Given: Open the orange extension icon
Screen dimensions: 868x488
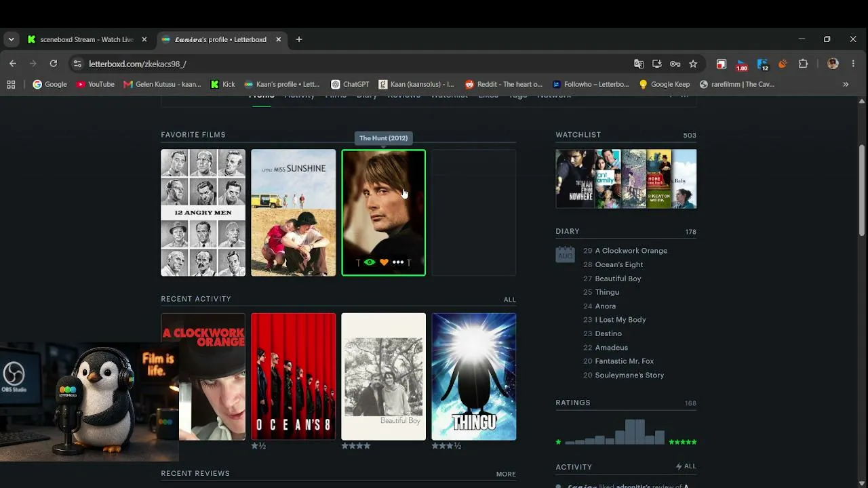Looking at the screenshot, I should [x=783, y=64].
